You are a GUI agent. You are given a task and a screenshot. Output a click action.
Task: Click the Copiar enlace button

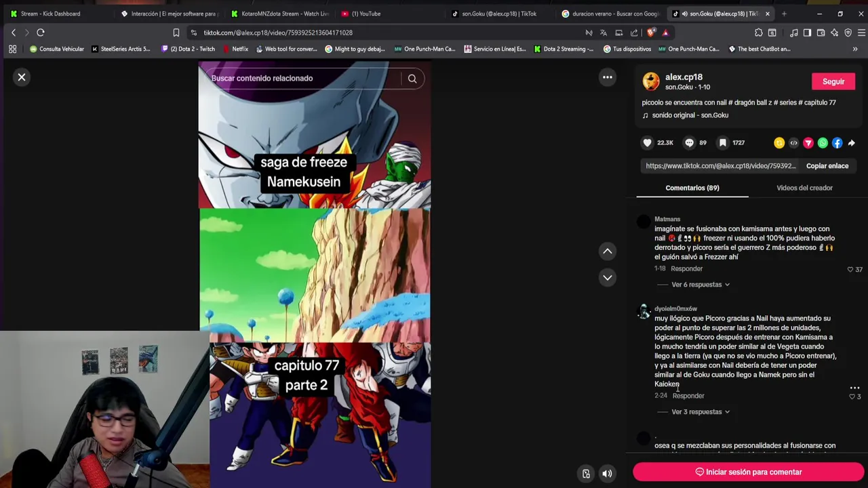point(827,166)
